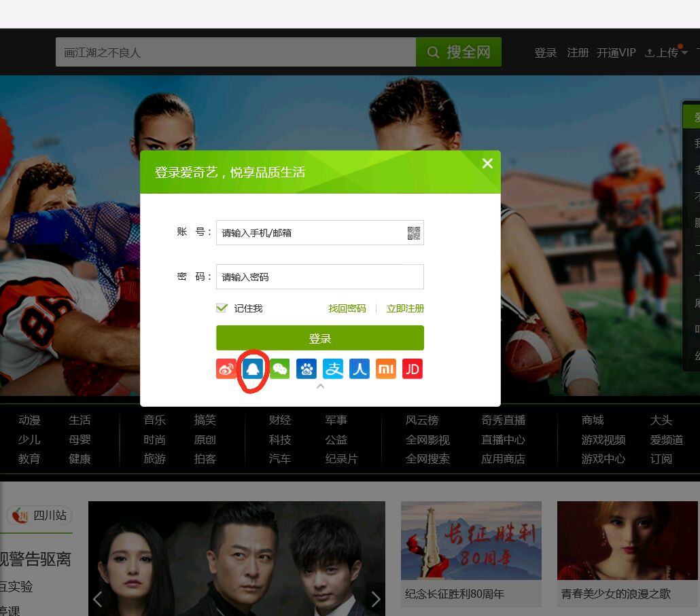Toggle the 记住我 checkbox
The height and width of the screenshot is (616, 700).
[222, 308]
